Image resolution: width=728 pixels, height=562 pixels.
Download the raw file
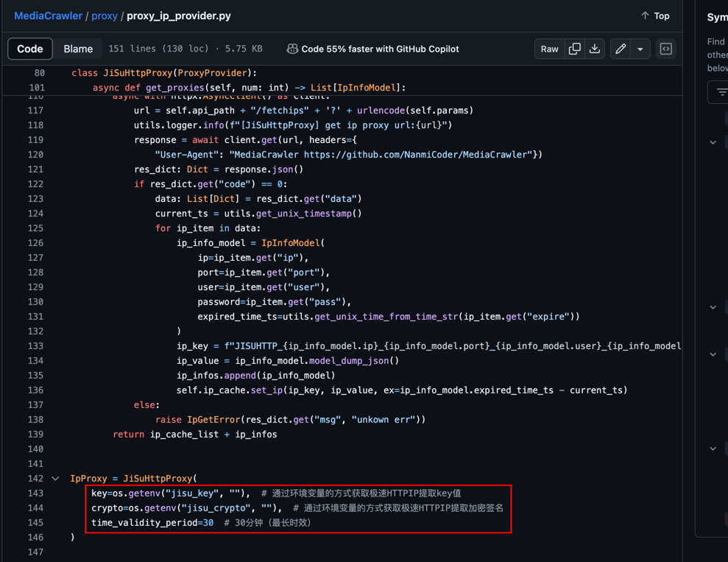pyautogui.click(x=595, y=49)
